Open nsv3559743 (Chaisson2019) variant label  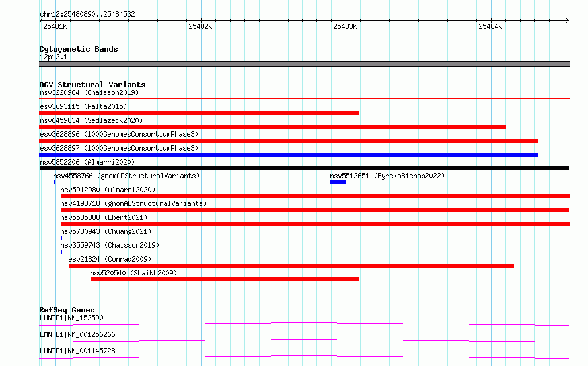[x=110, y=245]
